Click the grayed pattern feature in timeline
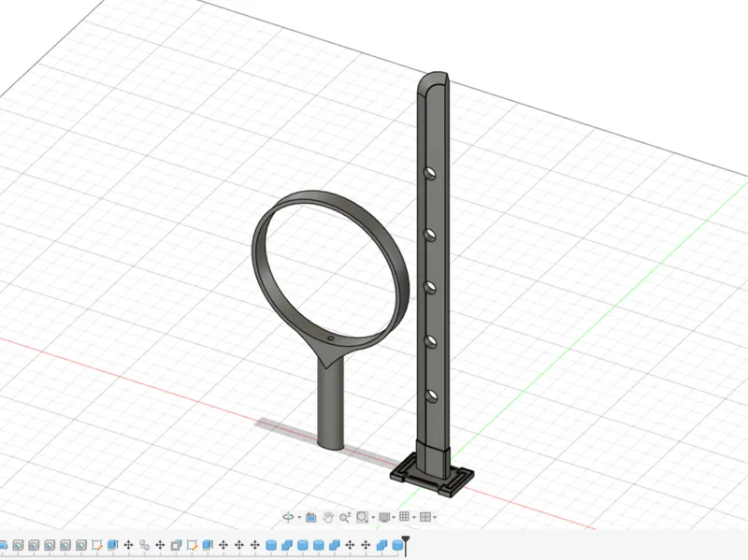This screenshot has width=748, height=560. pyautogui.click(x=144, y=545)
